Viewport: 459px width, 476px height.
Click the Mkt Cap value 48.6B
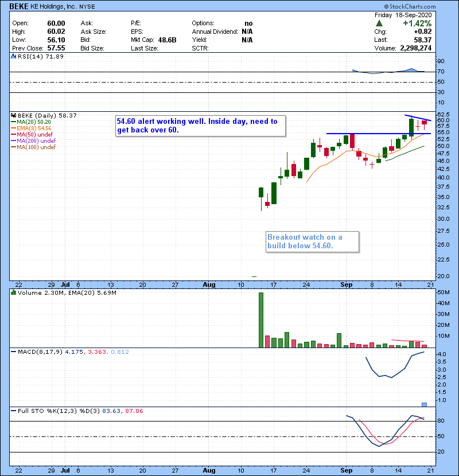[x=167, y=40]
